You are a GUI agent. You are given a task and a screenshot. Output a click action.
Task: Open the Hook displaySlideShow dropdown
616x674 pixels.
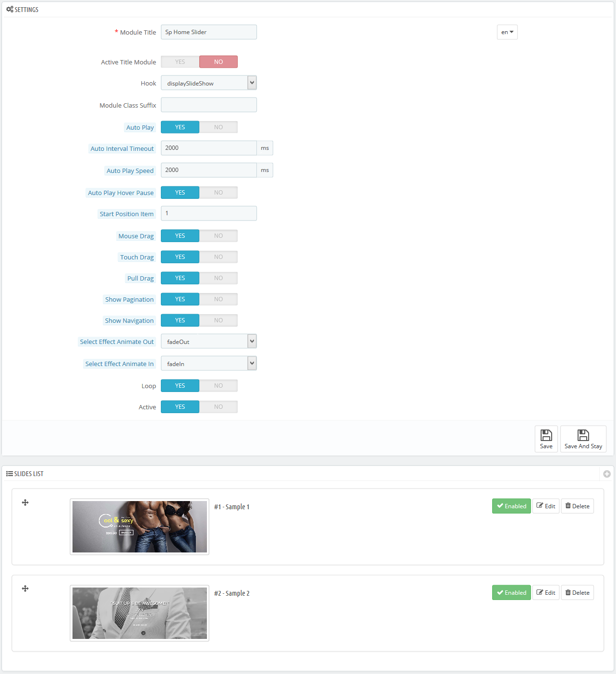pos(209,83)
